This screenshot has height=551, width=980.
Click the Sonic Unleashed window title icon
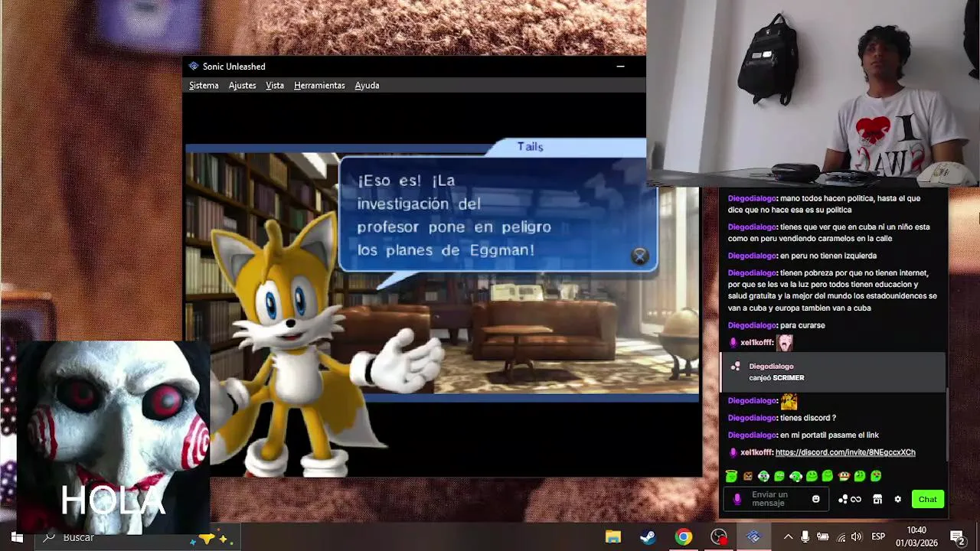click(x=194, y=67)
